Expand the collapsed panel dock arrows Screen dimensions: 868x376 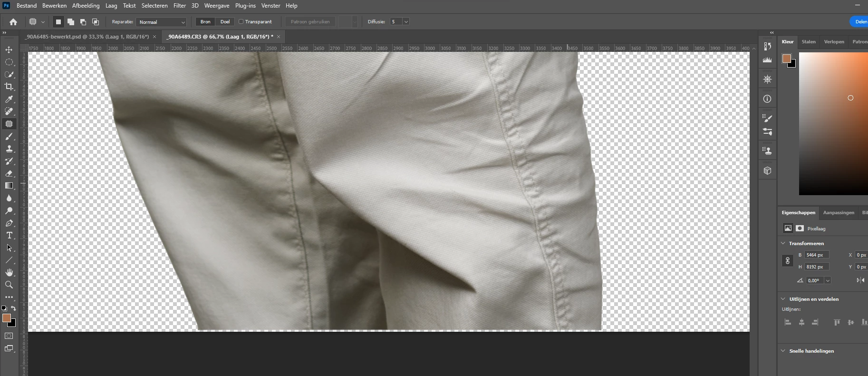pos(772,33)
